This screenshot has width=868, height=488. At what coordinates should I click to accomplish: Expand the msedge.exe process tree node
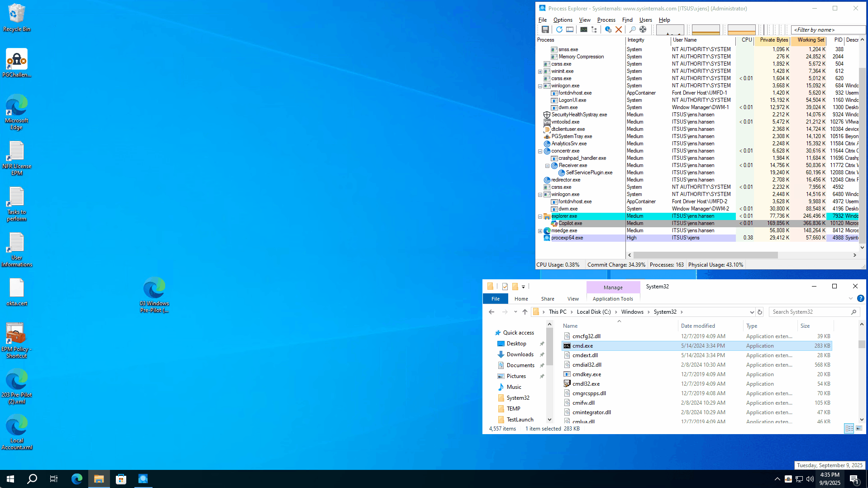[540, 231]
